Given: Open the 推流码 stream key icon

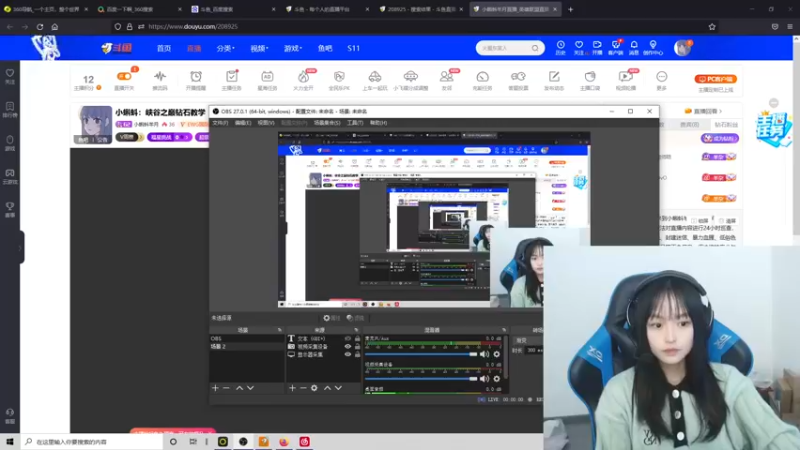Looking at the screenshot, I should point(160,77).
